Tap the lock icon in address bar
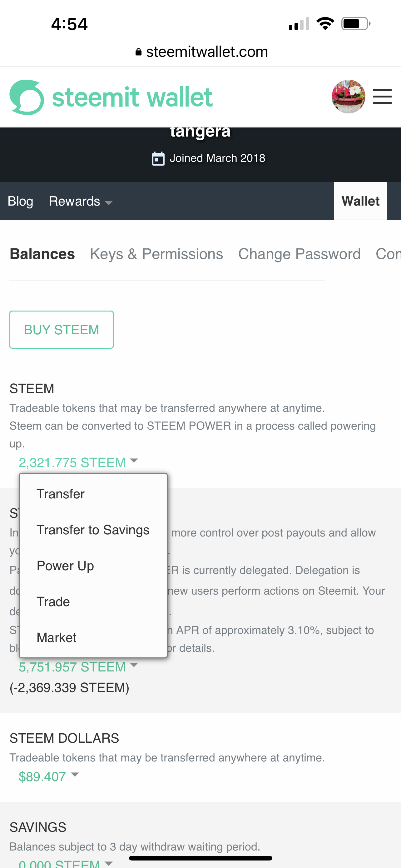The height and width of the screenshot is (868, 401). [138, 52]
